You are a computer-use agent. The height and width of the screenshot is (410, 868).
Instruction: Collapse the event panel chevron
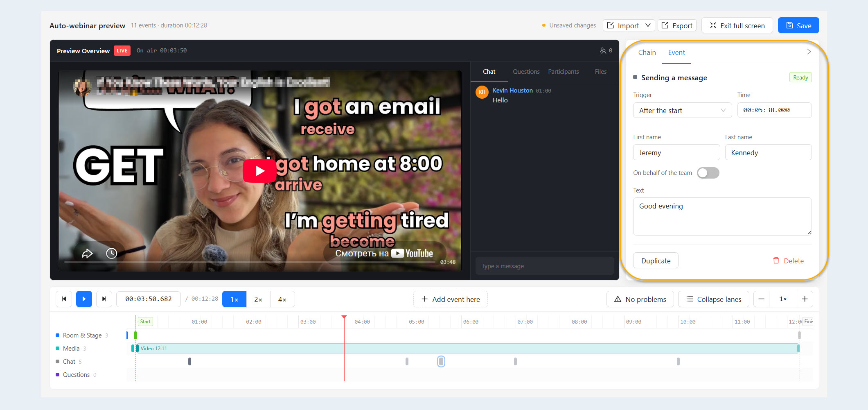click(809, 52)
